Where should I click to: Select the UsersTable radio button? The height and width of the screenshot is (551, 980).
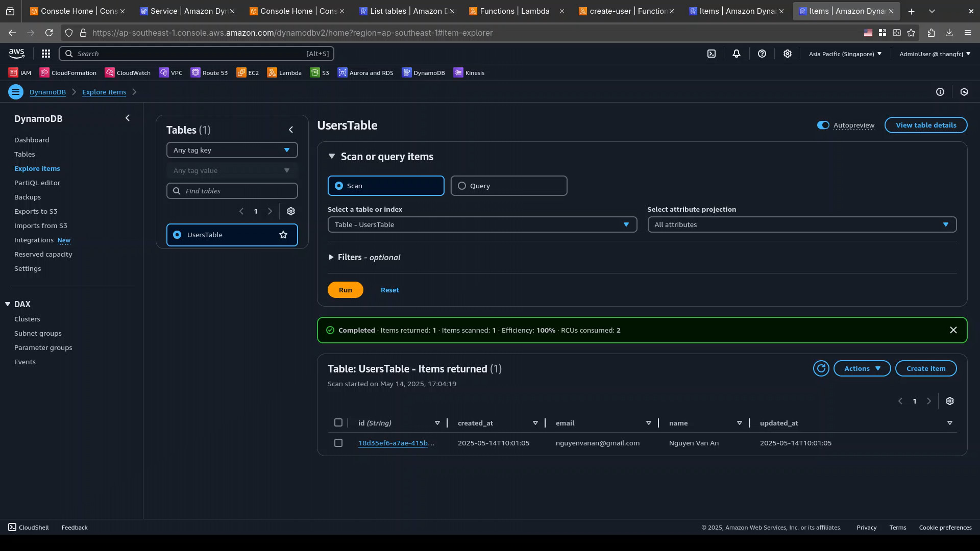coord(177,235)
